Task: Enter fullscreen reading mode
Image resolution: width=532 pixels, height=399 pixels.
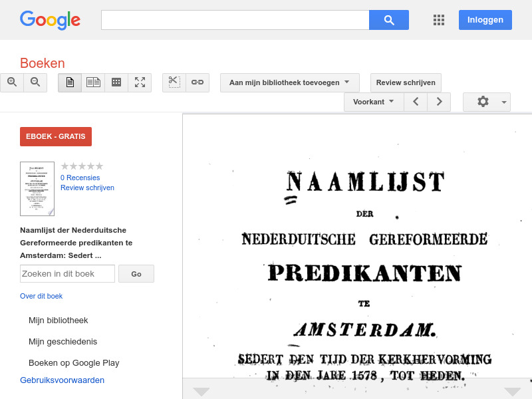Action: 140,82
